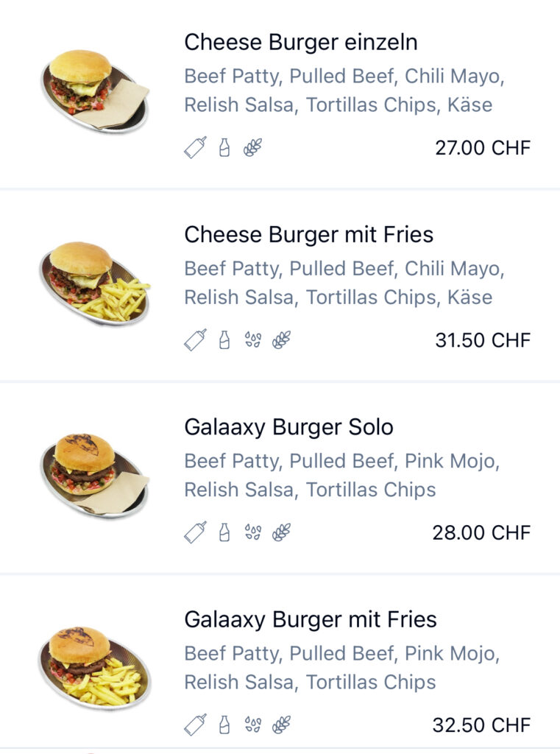Tap the squeeze bottle icon under Cheese Burger mit Fries
Viewport: 560px width, 754px height.
pos(195,340)
